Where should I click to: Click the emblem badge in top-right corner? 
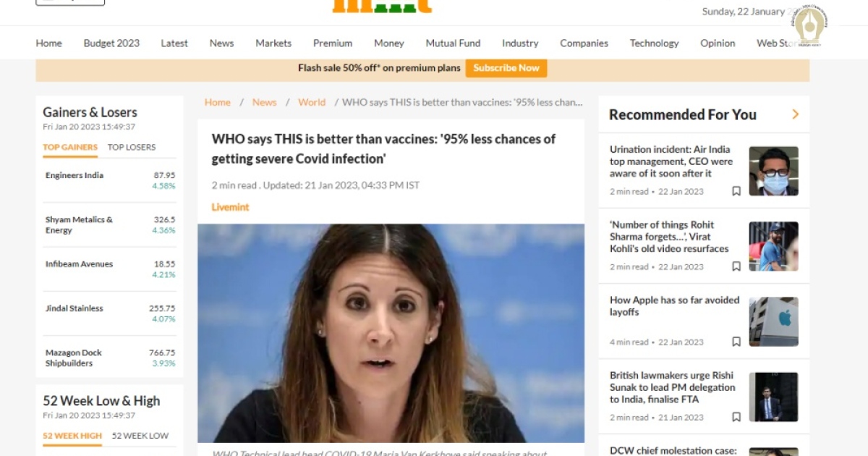(809, 26)
